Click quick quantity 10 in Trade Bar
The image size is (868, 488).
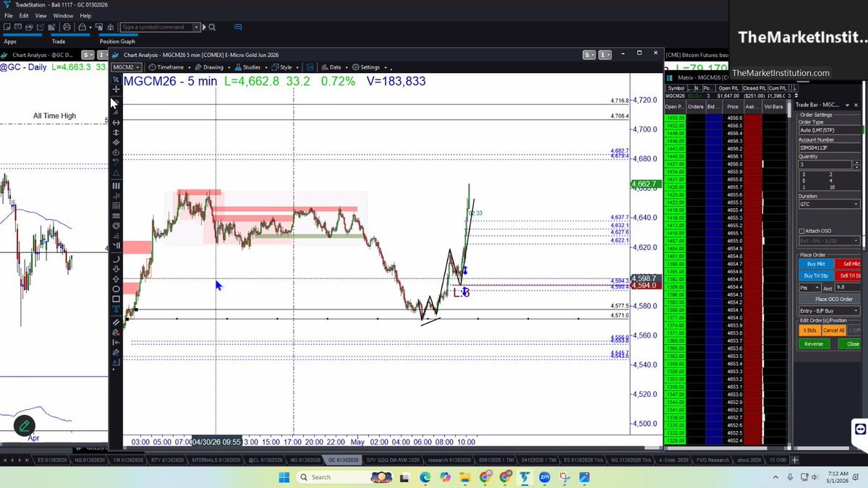click(833, 187)
